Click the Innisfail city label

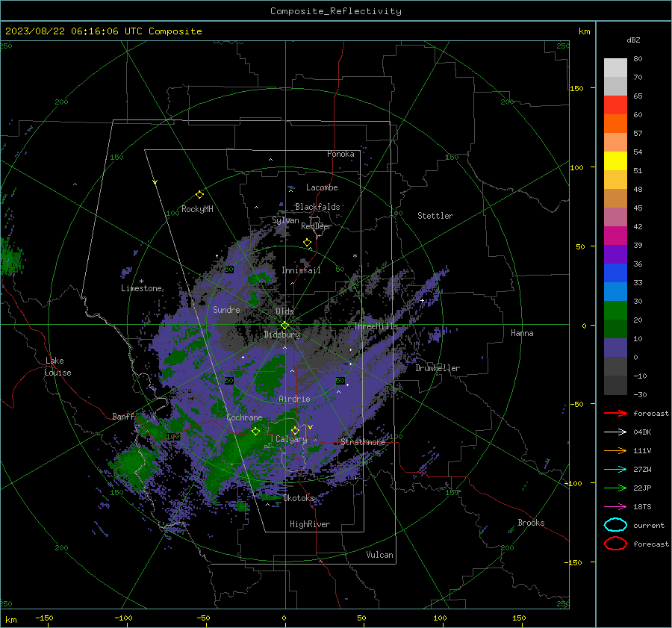[x=301, y=270]
